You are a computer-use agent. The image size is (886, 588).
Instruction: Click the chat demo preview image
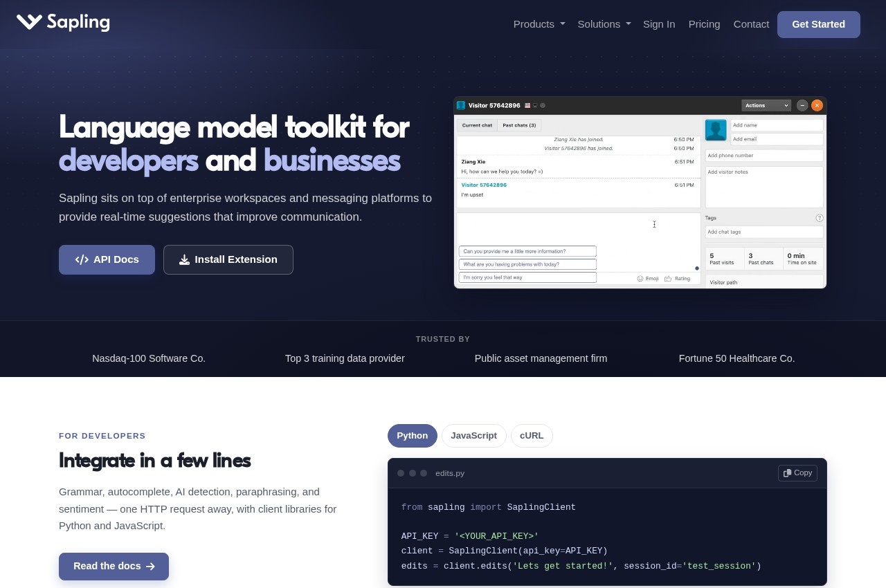(x=640, y=192)
